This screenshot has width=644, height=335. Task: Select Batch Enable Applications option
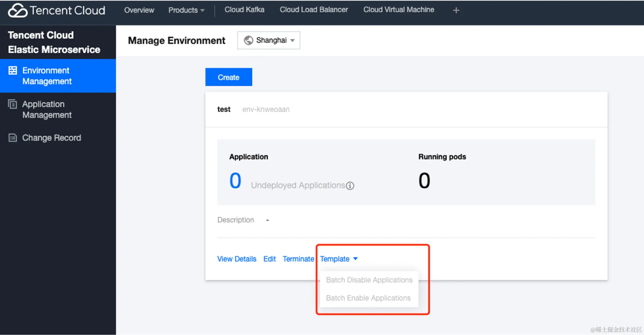(x=369, y=298)
